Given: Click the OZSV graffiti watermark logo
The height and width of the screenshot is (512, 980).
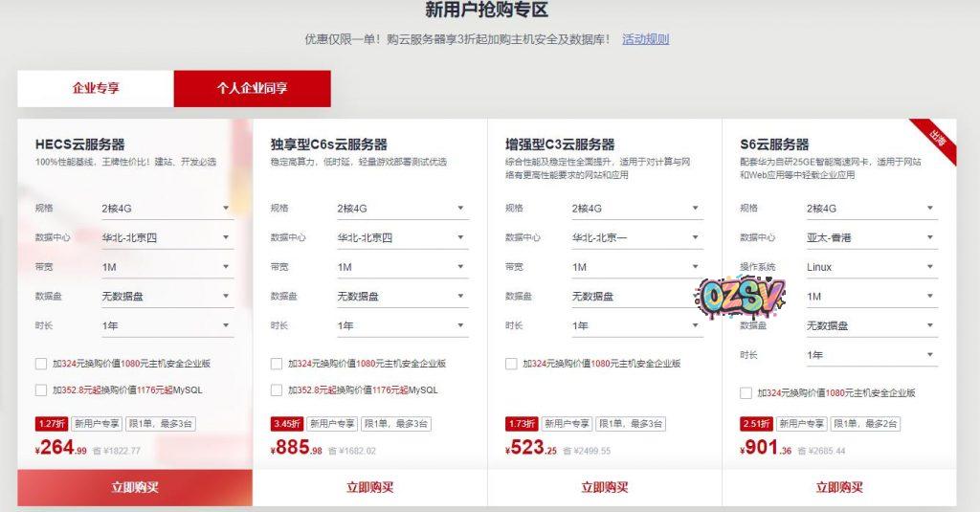Looking at the screenshot, I should click(742, 298).
